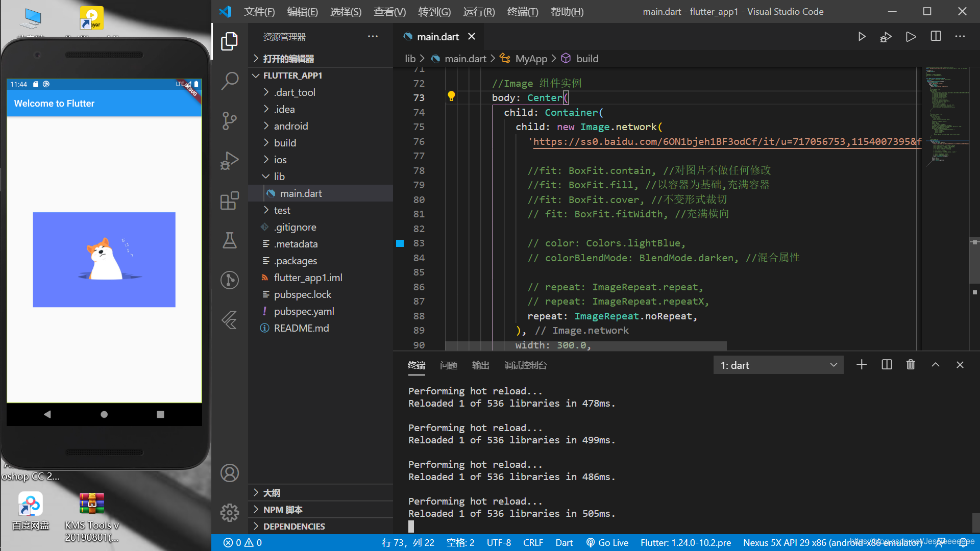Click the UTF-8 encoding indicator

499,543
